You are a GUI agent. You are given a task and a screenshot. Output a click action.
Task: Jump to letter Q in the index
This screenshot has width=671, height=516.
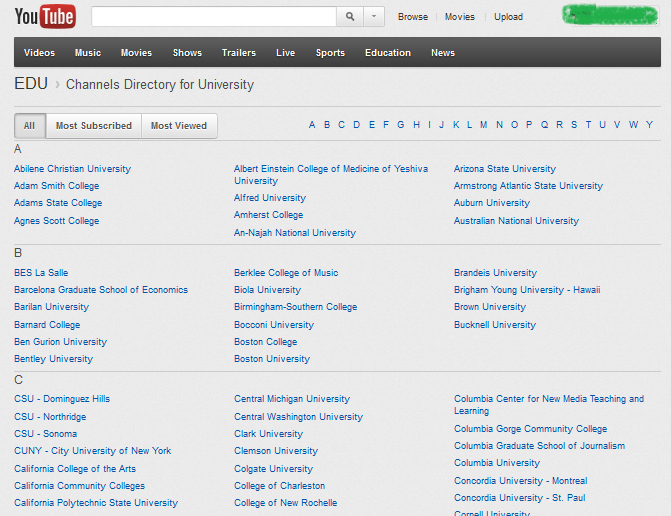pyautogui.click(x=544, y=125)
